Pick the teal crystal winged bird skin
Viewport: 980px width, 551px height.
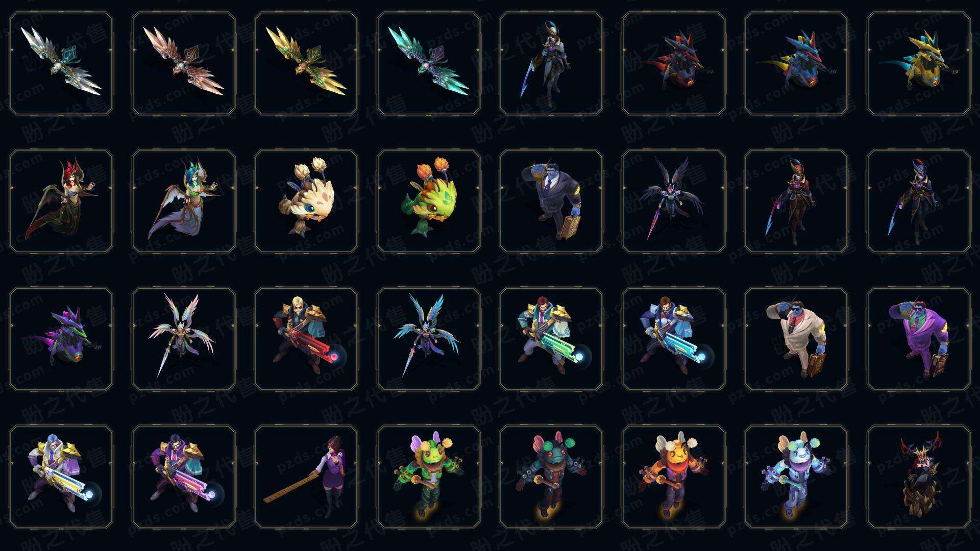(x=429, y=64)
